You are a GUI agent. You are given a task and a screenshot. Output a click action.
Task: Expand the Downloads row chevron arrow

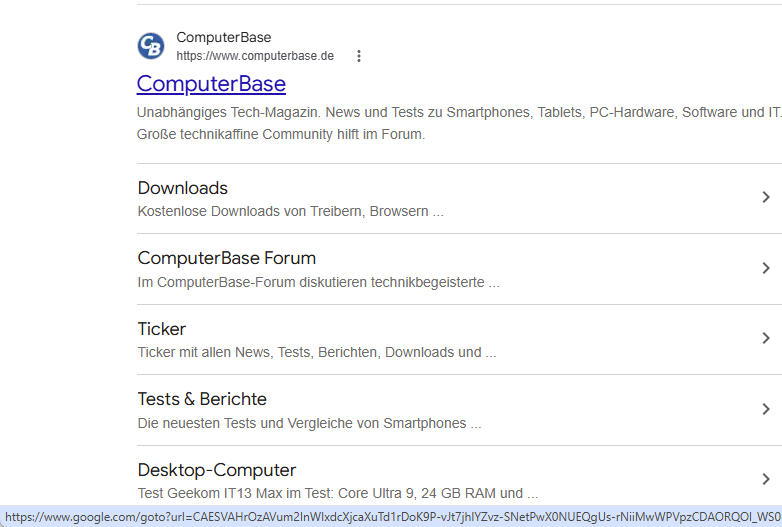[x=766, y=197]
